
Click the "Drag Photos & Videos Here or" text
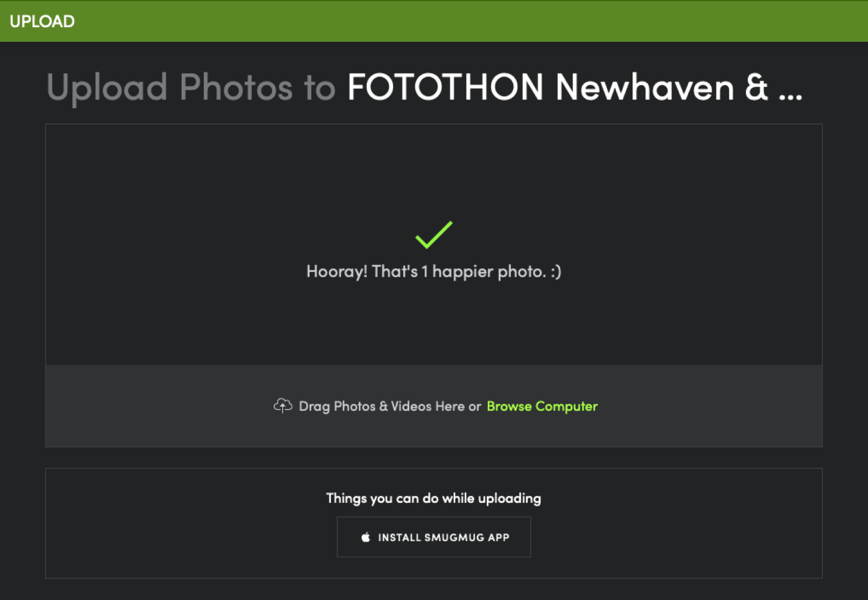click(x=389, y=406)
